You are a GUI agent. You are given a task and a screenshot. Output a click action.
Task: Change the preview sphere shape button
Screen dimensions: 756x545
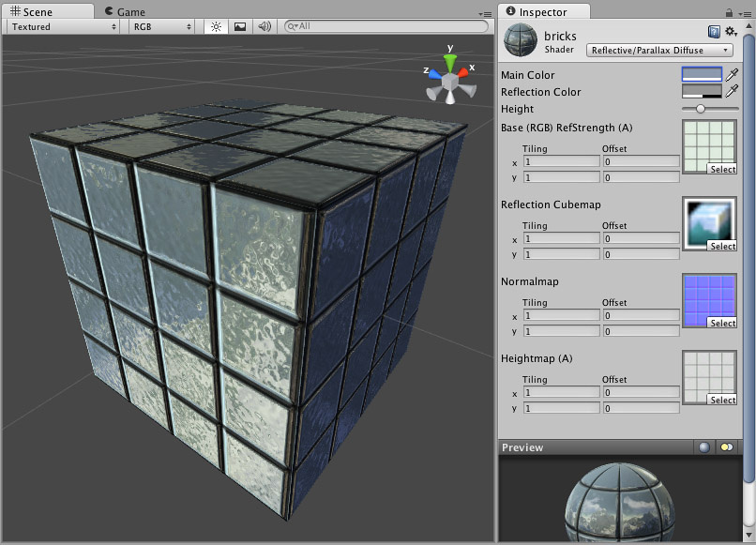tap(703, 447)
